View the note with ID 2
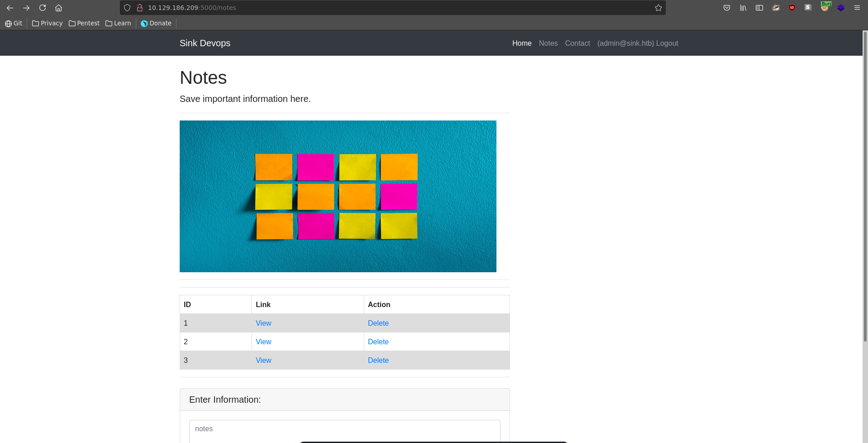The width and height of the screenshot is (868, 443). pyautogui.click(x=263, y=342)
